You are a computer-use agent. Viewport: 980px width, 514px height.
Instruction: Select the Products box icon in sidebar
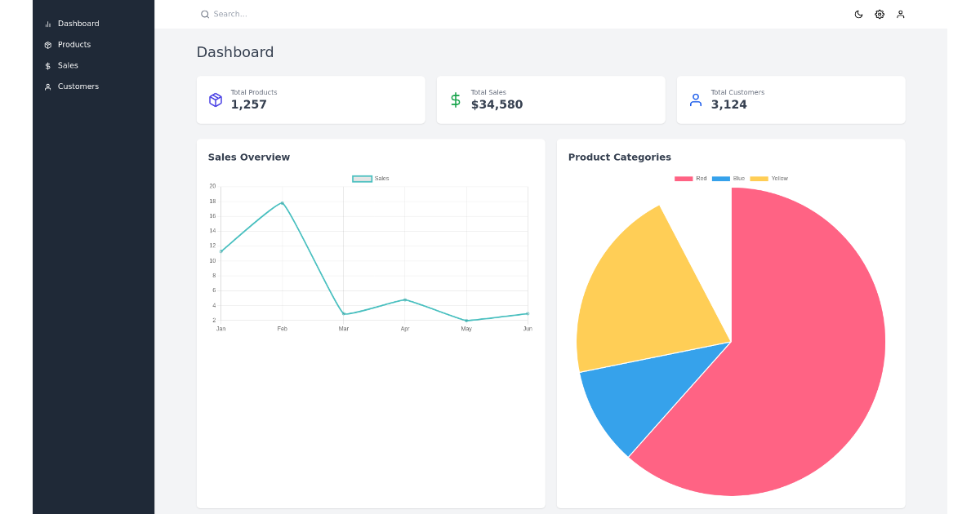(x=48, y=44)
